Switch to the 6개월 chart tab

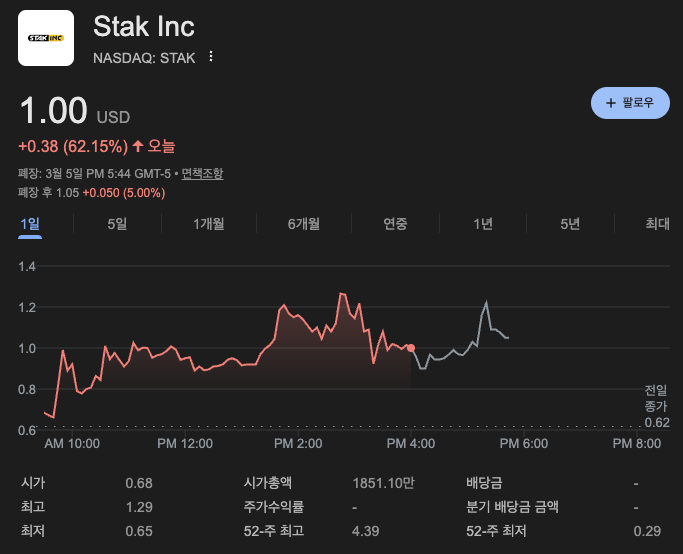point(304,224)
